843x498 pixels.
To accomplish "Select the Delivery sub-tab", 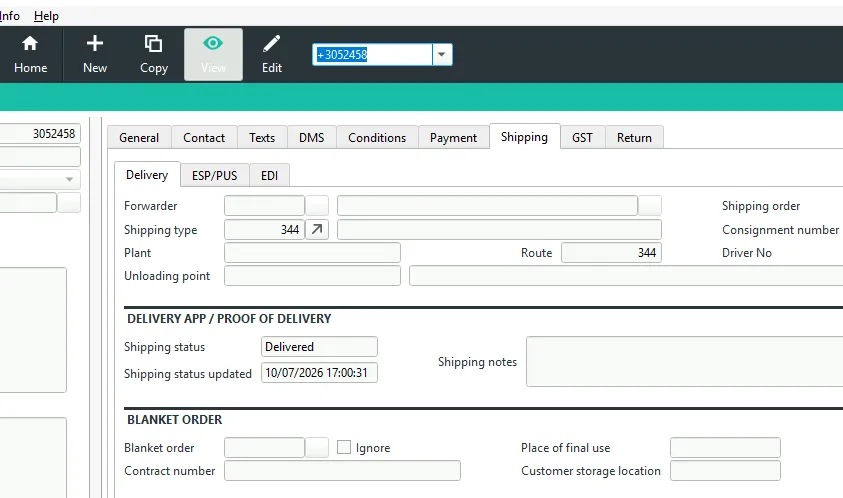I will 147,175.
